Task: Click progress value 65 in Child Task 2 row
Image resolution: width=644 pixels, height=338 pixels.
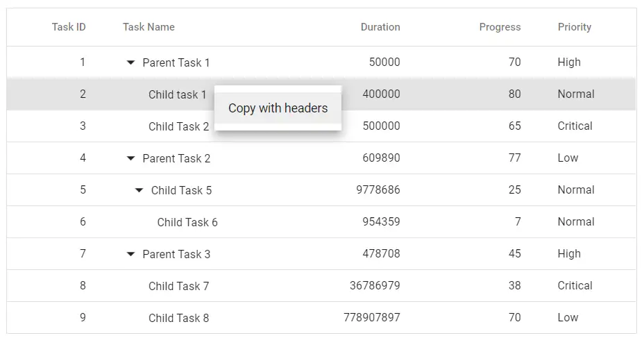Action: tap(515, 126)
